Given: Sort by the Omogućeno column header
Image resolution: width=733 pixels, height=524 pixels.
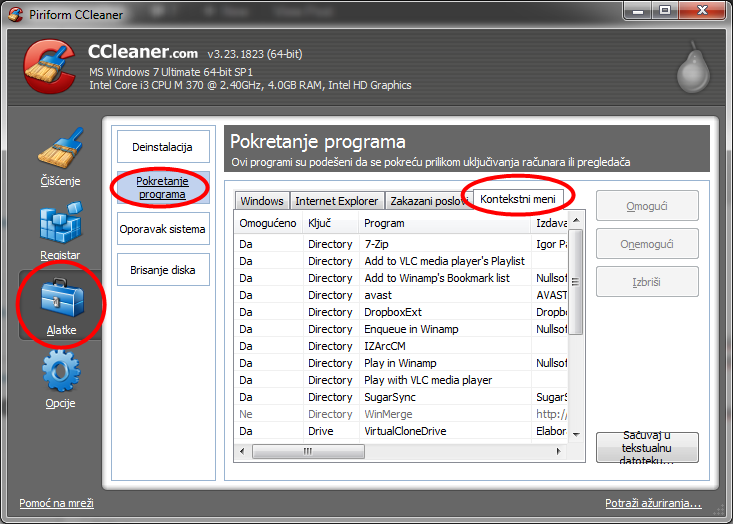Looking at the screenshot, I should [x=268, y=223].
